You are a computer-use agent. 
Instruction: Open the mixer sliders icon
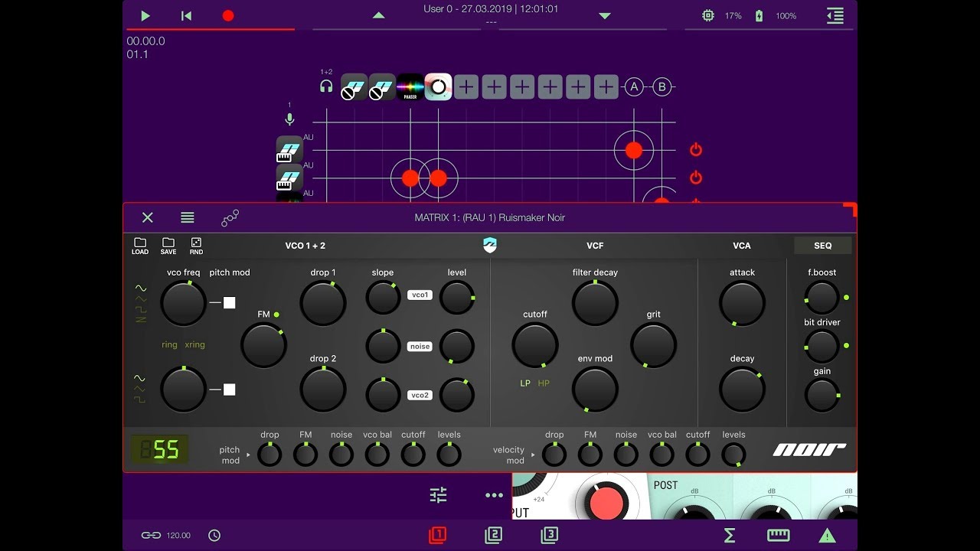(438, 495)
